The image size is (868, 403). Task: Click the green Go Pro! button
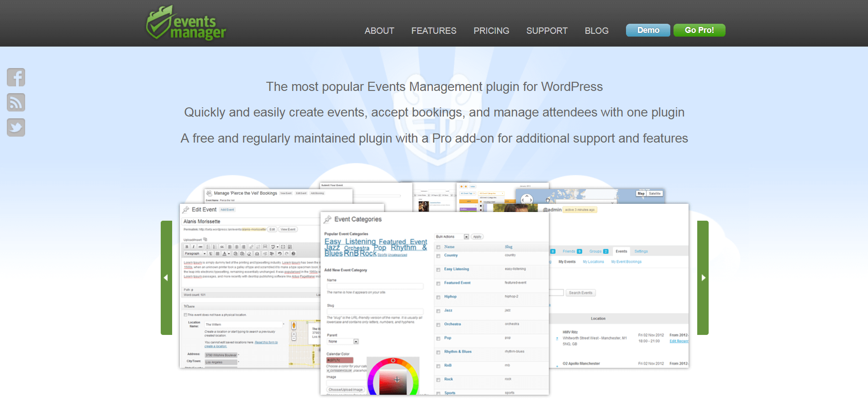pyautogui.click(x=699, y=30)
